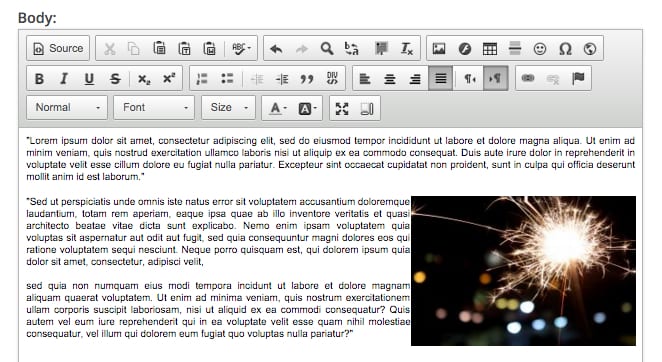Expand the Font dropdown
Image resolution: width=662 pixels, height=362 pixels.
[x=154, y=108]
